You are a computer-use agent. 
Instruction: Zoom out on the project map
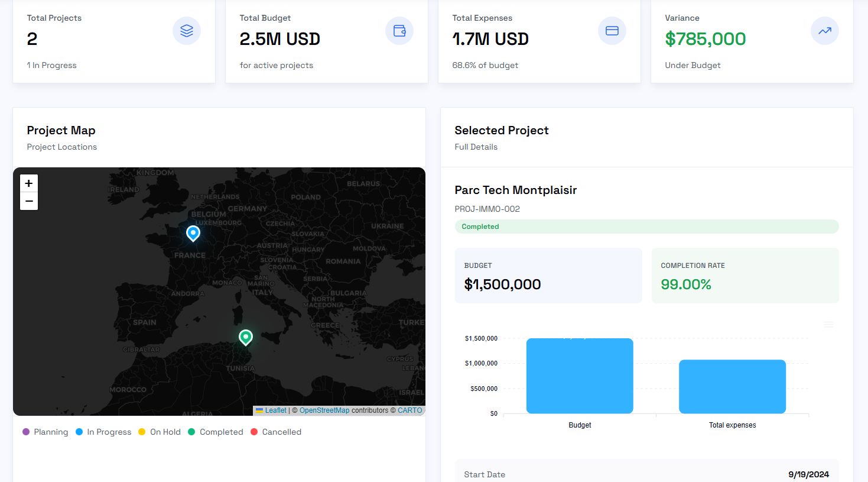[x=29, y=201]
